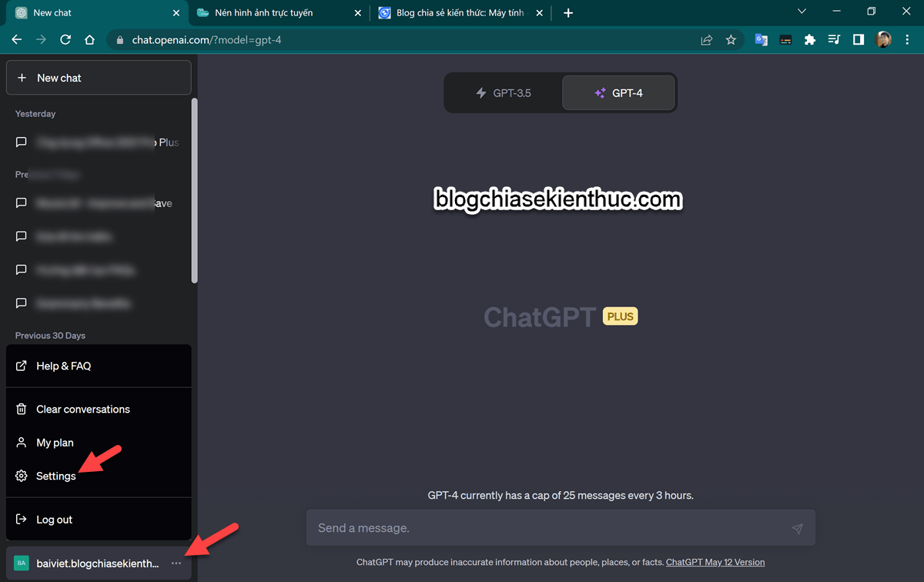This screenshot has width=924, height=582.
Task: Open My plan menu entry
Action: (99, 443)
